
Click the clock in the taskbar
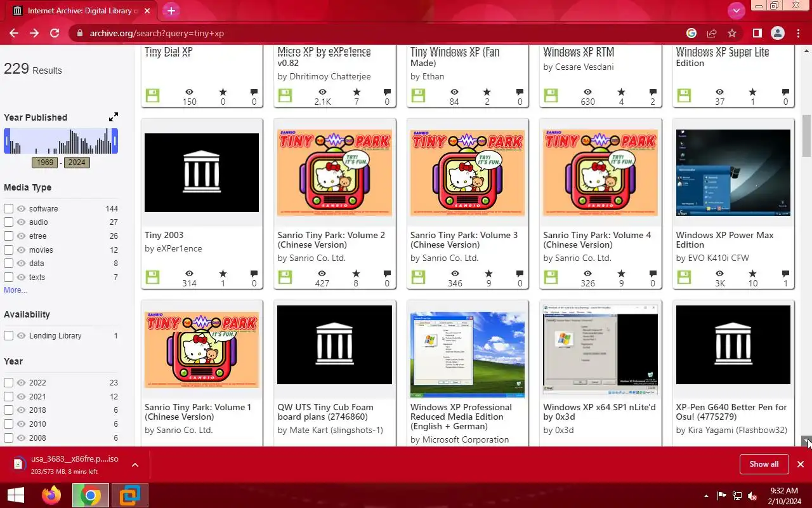pyautogui.click(x=783, y=495)
